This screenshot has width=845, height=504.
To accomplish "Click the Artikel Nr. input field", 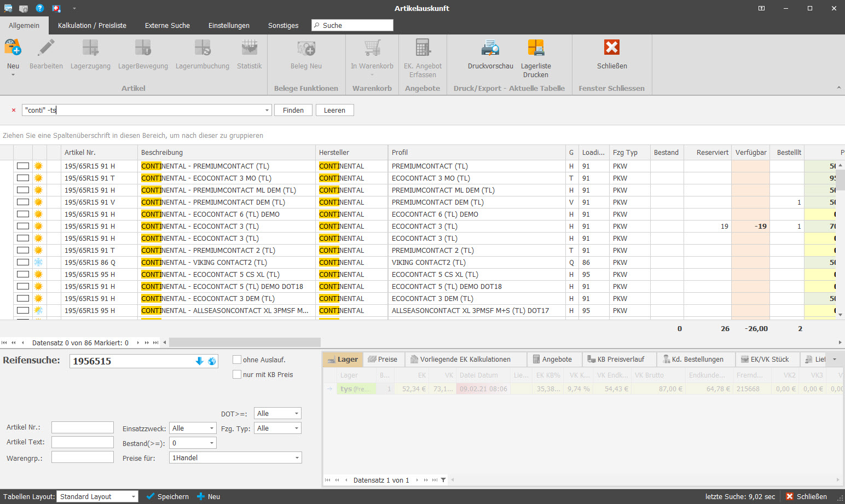I will click(83, 427).
